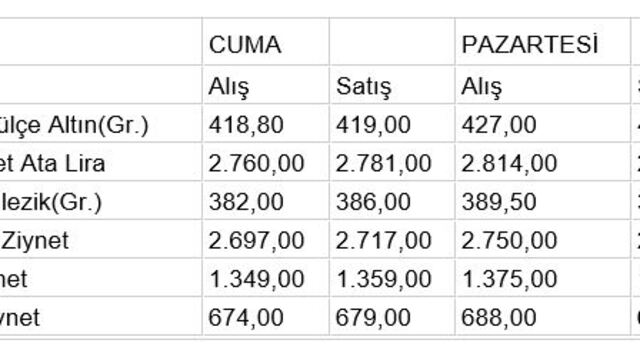Screen dimensions: 640x360
Task: Select the PAZARTESİ header cell
Action: tap(542, 42)
